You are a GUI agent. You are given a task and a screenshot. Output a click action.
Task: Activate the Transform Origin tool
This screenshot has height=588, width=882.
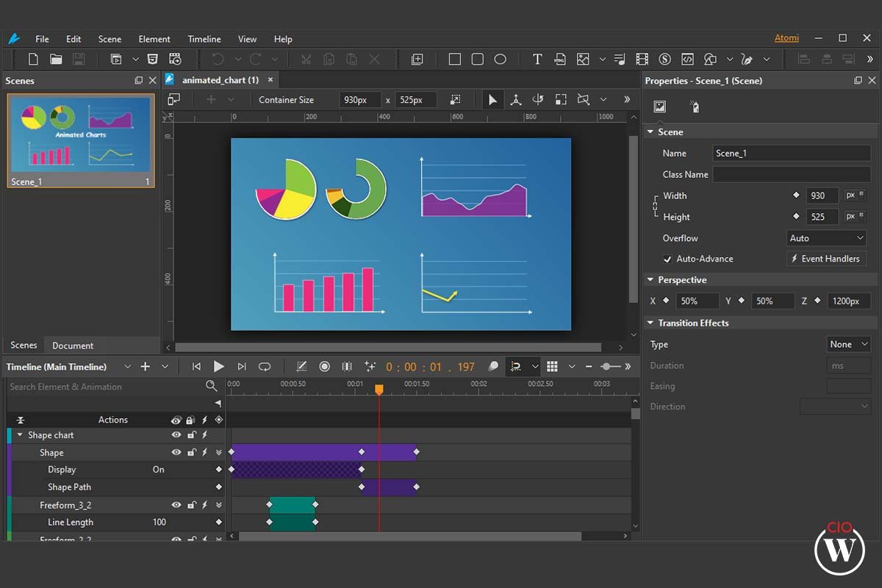pos(515,99)
